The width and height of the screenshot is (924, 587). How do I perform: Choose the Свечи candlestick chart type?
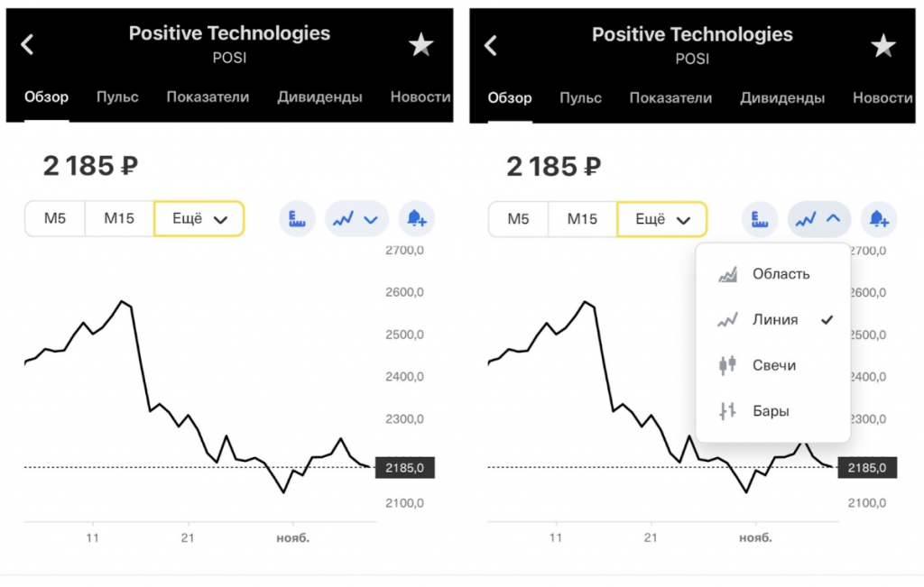tap(772, 365)
